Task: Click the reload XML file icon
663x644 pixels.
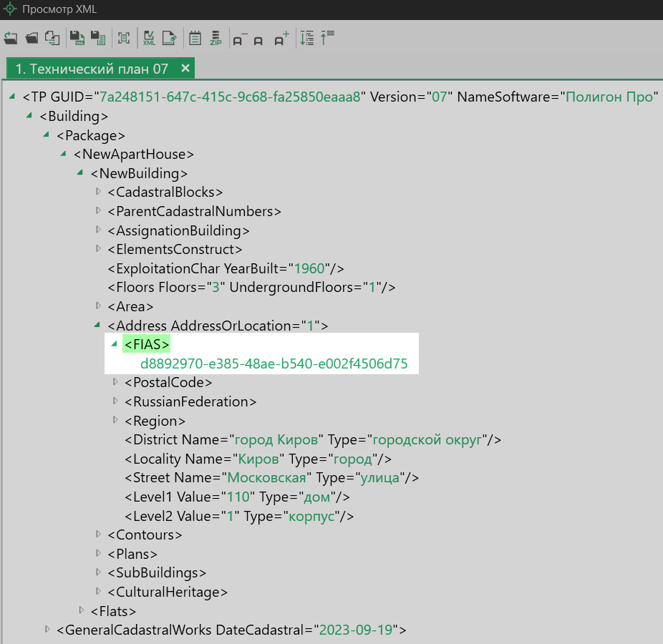Action: (10, 39)
